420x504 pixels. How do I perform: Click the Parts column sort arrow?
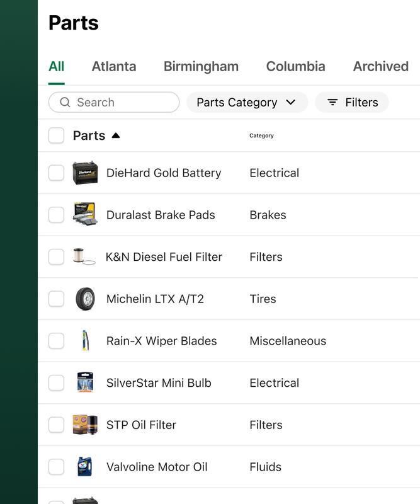116,135
